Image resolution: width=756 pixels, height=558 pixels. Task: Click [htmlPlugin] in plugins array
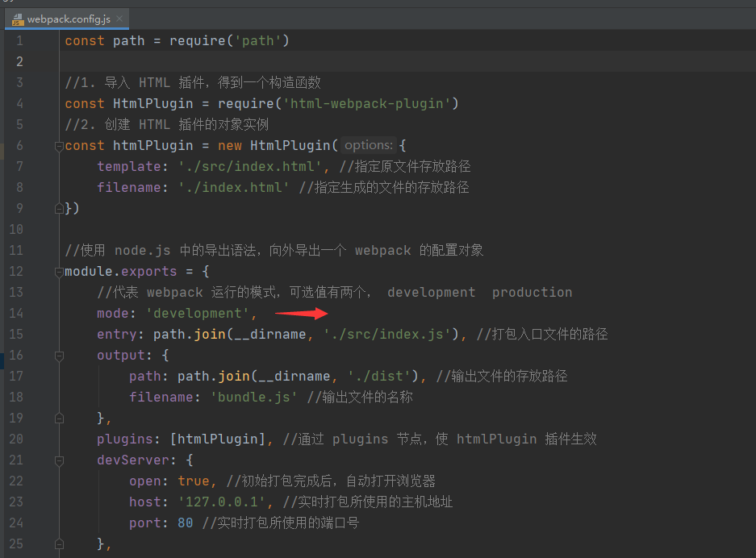(218, 439)
